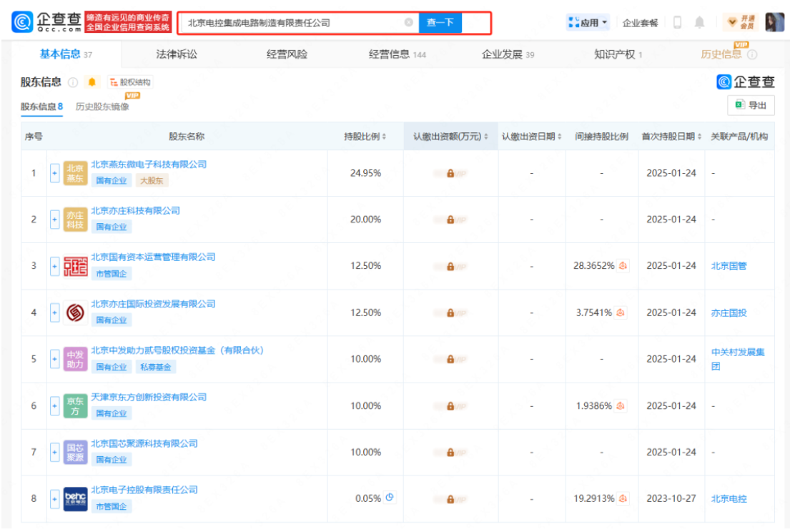Image resolution: width=790 pixels, height=532 pixels.
Task: Open the 北京燕东 company logo
Action: pyautogui.click(x=76, y=173)
